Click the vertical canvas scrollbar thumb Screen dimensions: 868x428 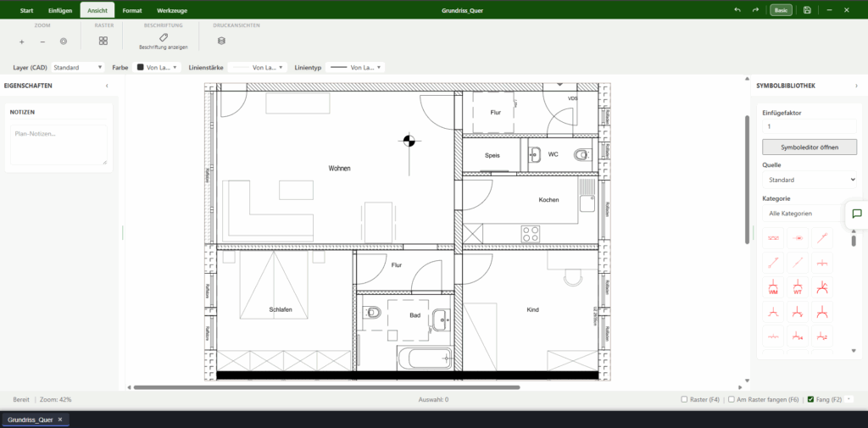pyautogui.click(x=748, y=179)
